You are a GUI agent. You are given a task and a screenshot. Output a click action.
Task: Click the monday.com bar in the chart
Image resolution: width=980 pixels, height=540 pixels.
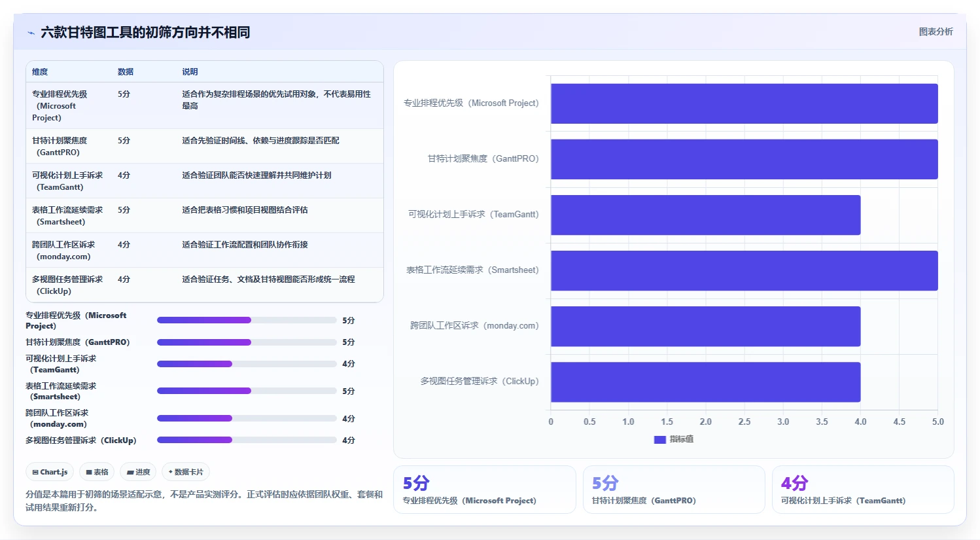pyautogui.click(x=706, y=326)
